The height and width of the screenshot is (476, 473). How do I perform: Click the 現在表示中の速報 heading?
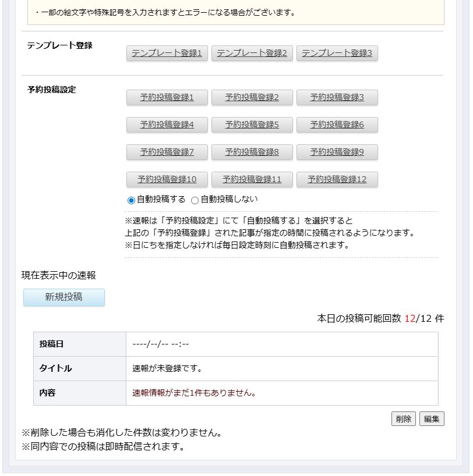pos(59,275)
